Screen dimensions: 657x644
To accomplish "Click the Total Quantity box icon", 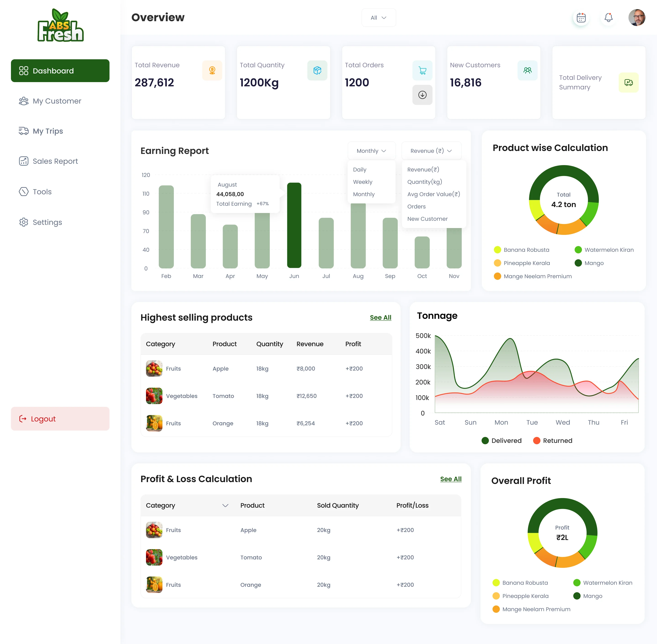I will [317, 70].
